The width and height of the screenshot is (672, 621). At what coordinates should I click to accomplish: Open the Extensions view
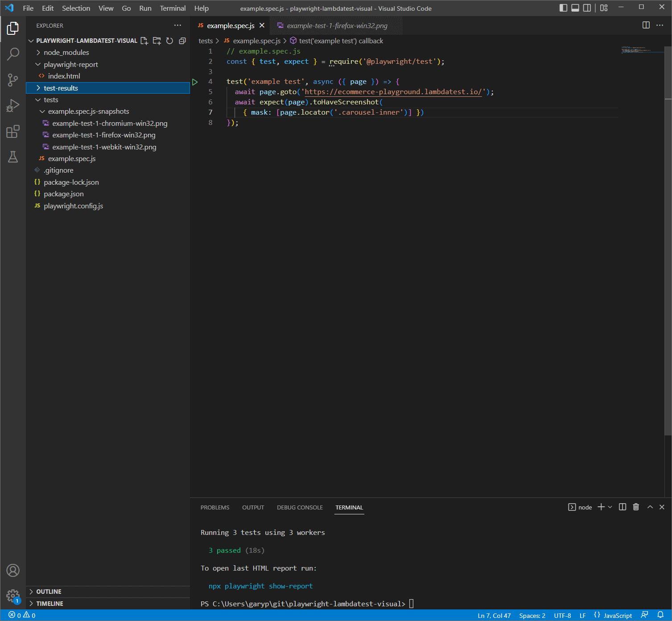(13, 132)
